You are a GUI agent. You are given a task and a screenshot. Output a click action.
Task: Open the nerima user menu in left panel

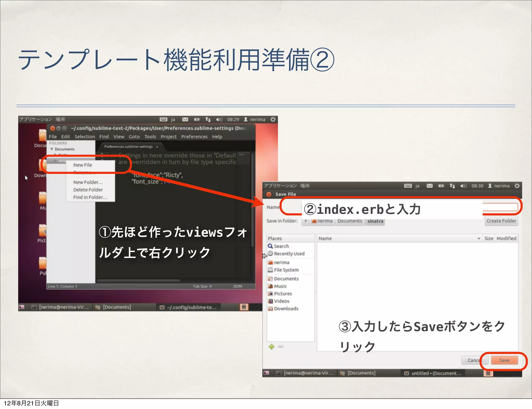[254, 119]
